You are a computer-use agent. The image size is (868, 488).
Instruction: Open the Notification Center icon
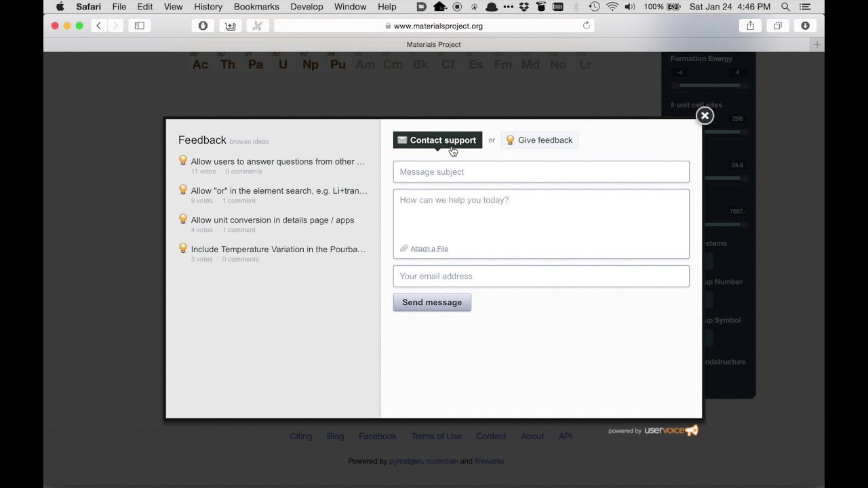pos(805,7)
